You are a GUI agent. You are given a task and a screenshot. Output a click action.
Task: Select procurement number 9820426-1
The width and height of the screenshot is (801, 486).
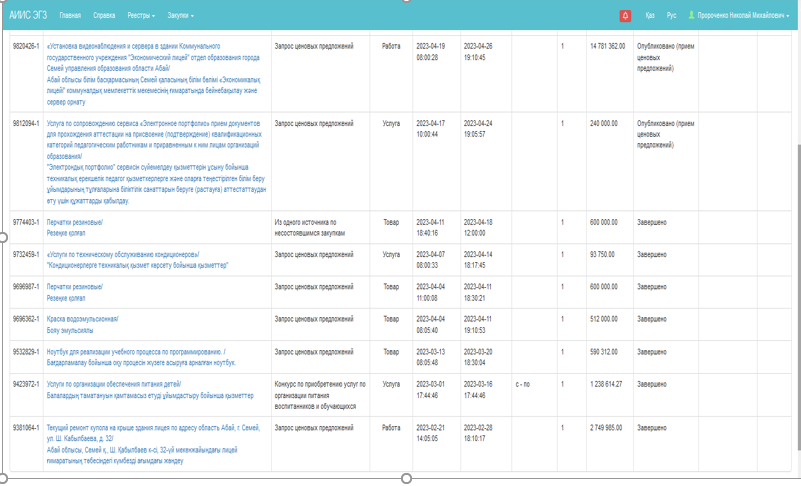point(26,46)
